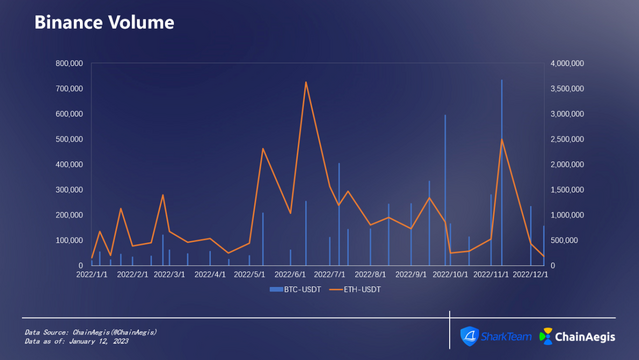The height and width of the screenshot is (360, 639).
Task: Click the Data as of January 12 text
Action: tap(76, 341)
